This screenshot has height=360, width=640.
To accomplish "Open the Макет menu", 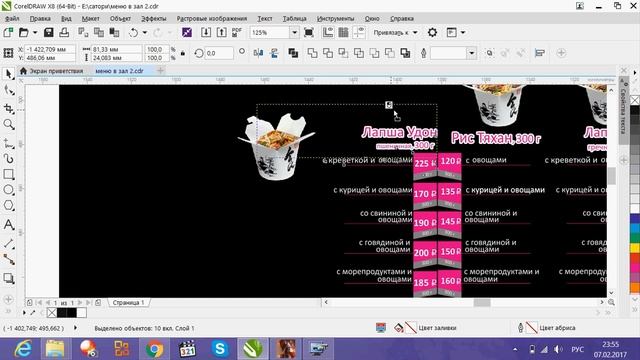I will coord(90,18).
